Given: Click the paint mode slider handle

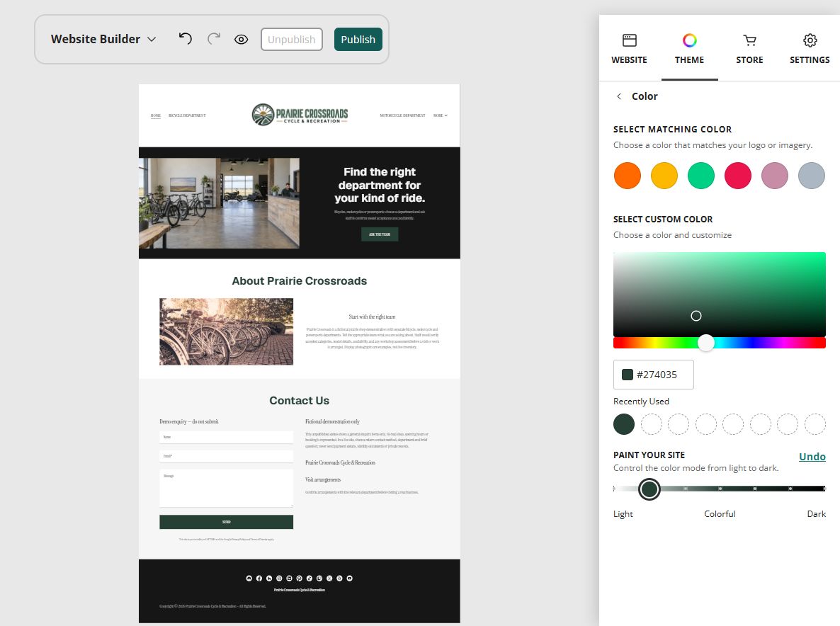Looking at the screenshot, I should (x=649, y=489).
